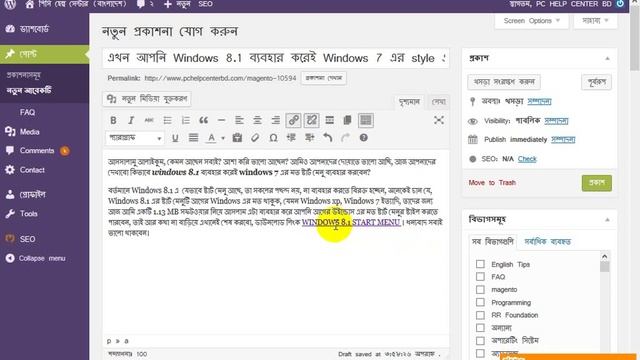Check the Programming category checkbox
Screen dimensions: 640x360
[480, 302]
